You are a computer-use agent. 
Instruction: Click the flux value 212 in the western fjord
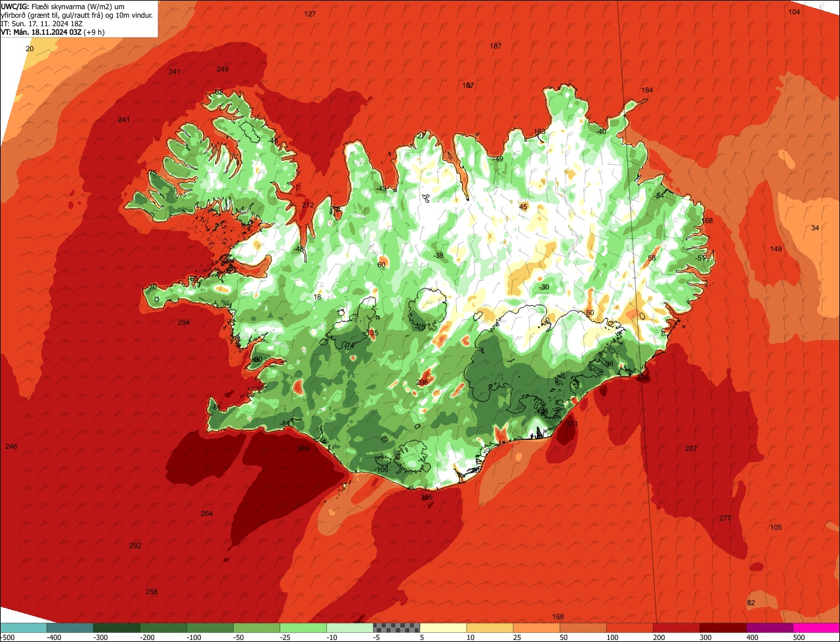(x=308, y=205)
